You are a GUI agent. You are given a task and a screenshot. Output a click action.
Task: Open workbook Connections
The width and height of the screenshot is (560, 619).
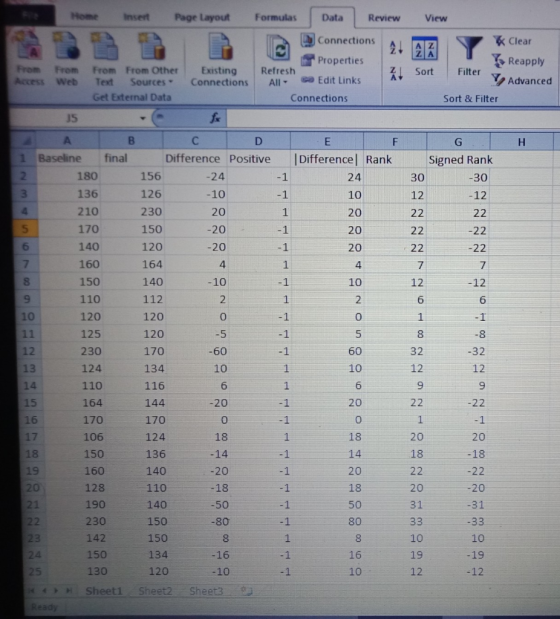click(x=338, y=40)
